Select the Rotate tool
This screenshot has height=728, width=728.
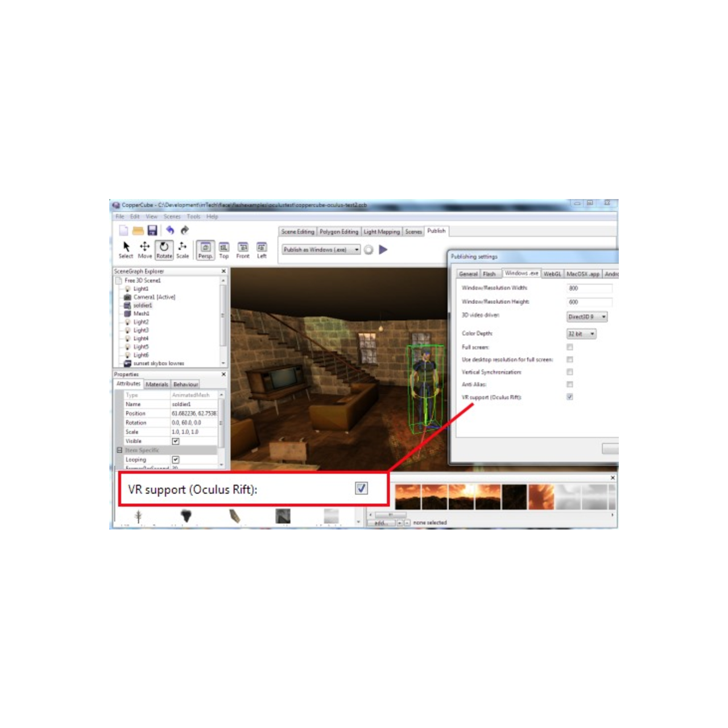point(164,248)
